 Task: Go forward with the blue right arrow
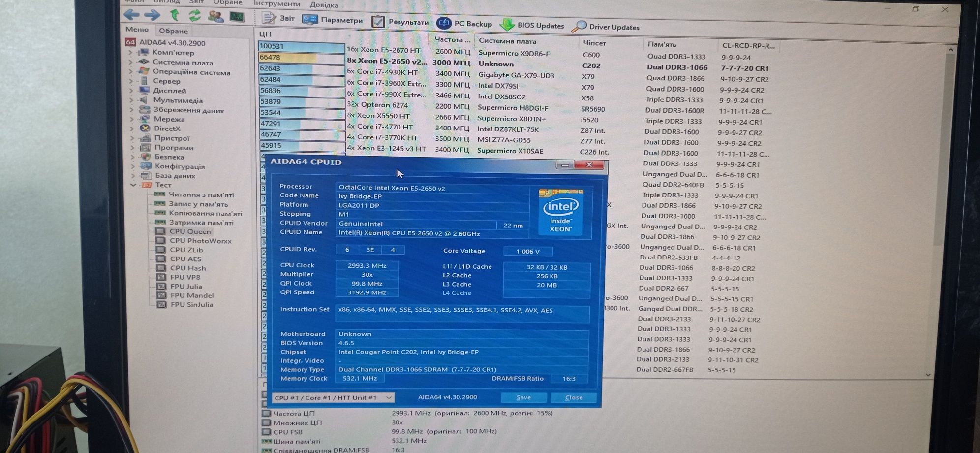[x=152, y=15]
